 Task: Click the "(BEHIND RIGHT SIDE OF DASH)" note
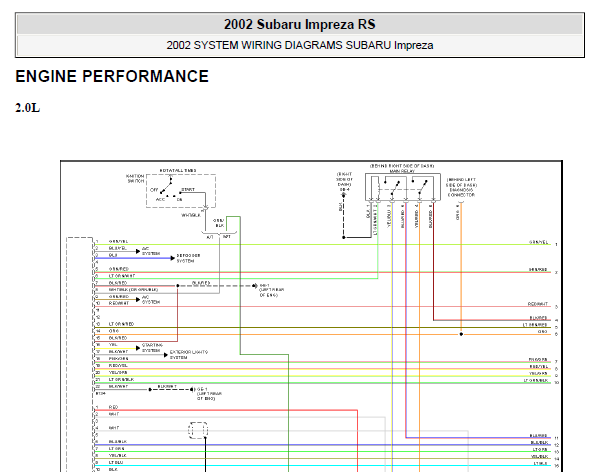click(402, 166)
